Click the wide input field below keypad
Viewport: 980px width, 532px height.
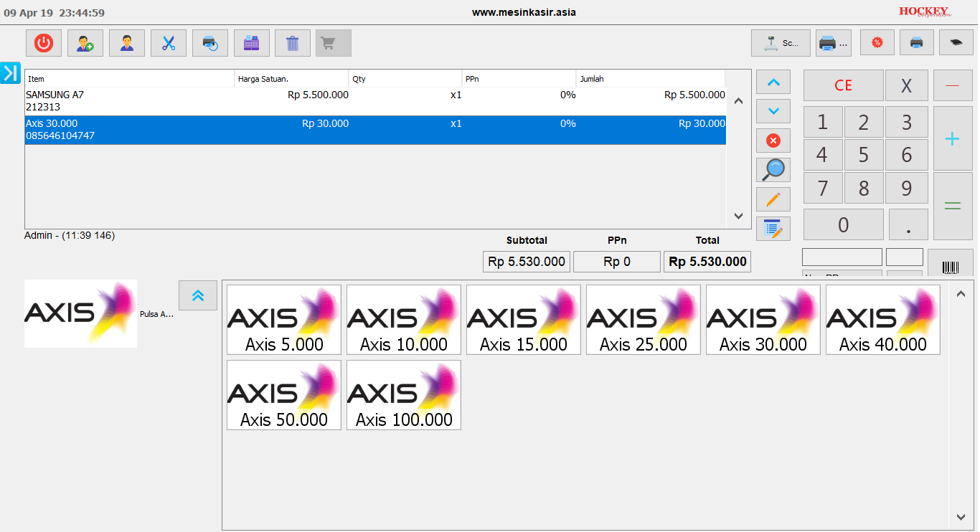coord(842,257)
